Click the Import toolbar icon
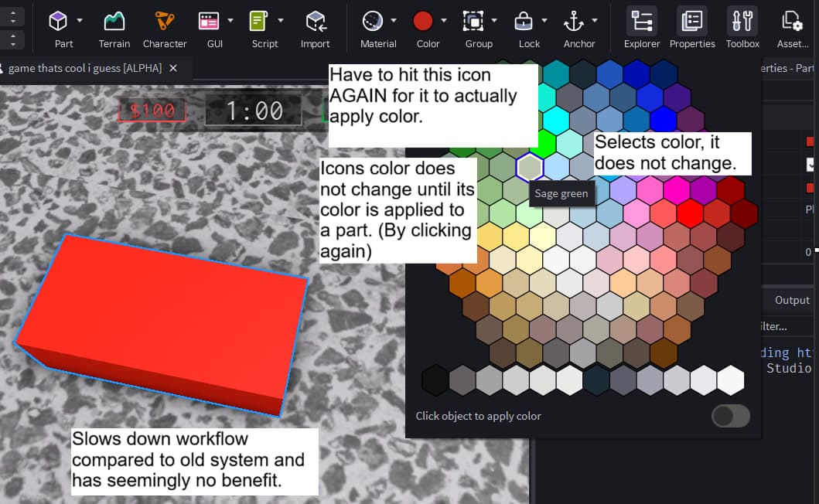This screenshot has height=504, width=819. point(316,22)
